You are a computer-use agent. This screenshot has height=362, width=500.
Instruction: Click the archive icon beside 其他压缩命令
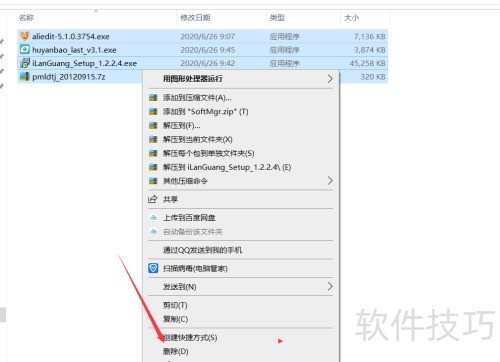tap(153, 181)
